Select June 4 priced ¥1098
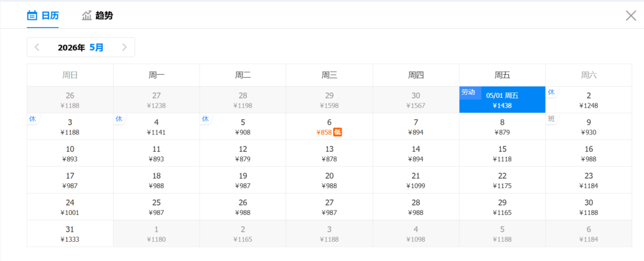The height and width of the screenshot is (261, 644). click(416, 234)
